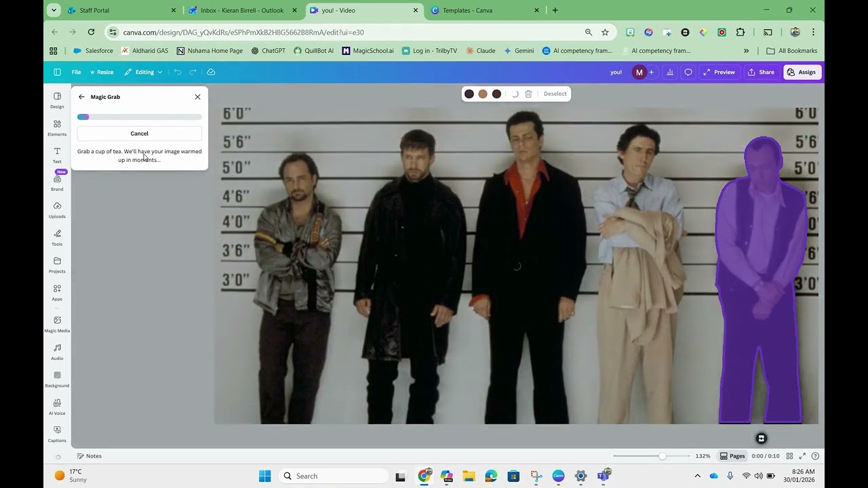Screen dimensions: 868x488
Task: Select the Text tool in sidebar
Action: [x=57, y=155]
